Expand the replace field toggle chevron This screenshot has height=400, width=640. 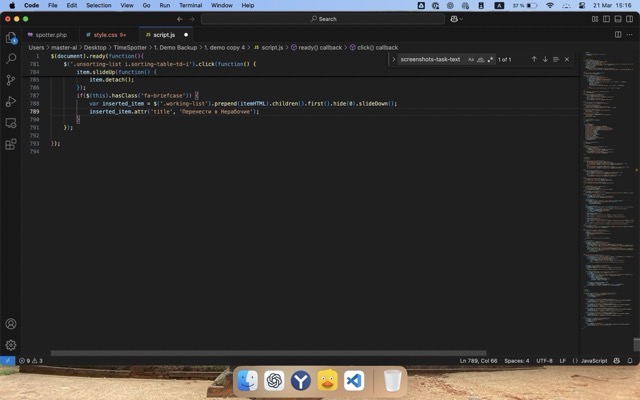(394, 59)
